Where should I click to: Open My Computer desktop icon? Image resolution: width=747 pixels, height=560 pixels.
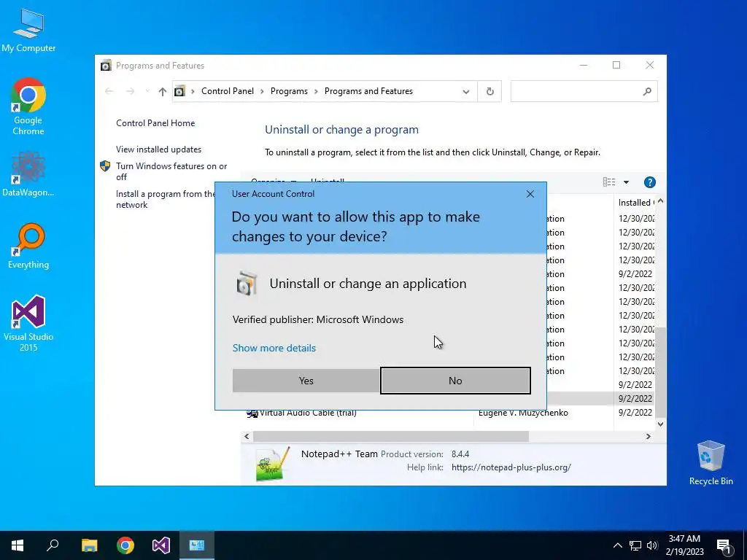coord(28,30)
